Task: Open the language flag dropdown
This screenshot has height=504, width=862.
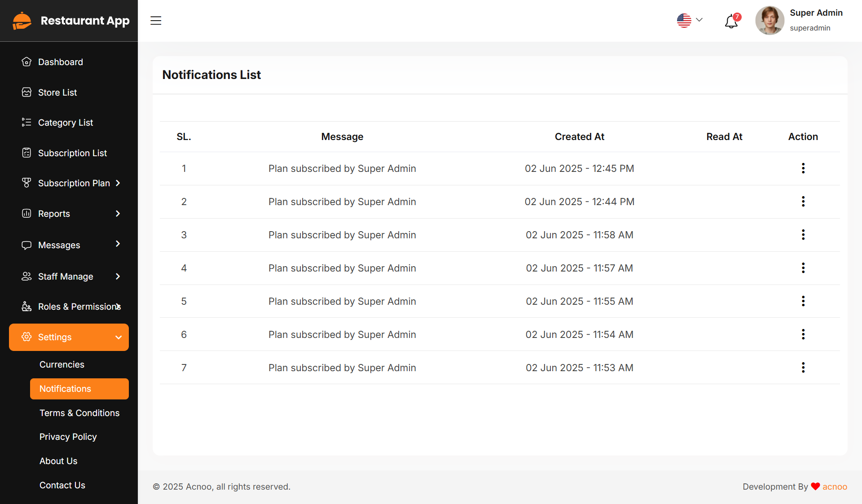Action: 689,20
